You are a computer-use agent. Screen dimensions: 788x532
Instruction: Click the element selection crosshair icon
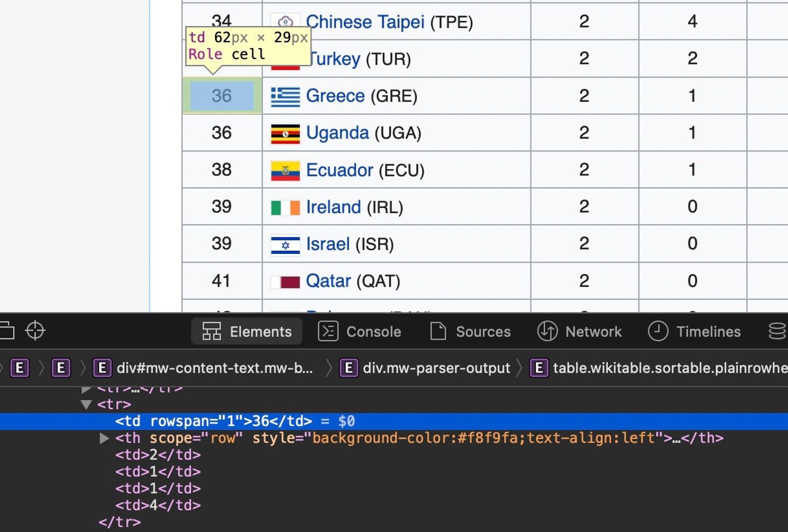35,330
